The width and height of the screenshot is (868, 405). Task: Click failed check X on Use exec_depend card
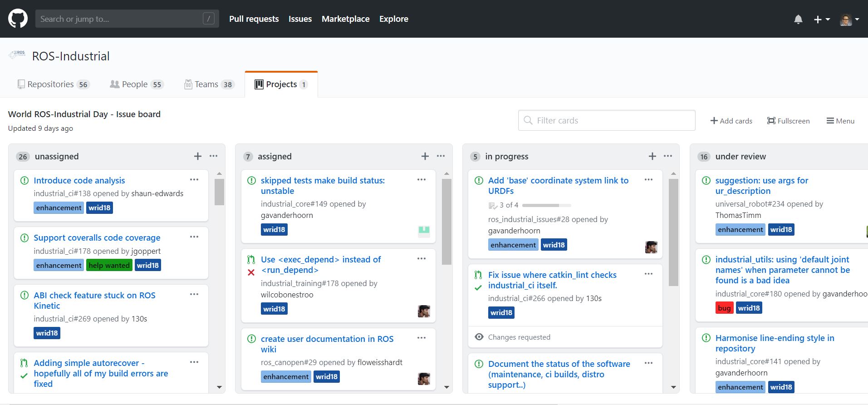(251, 272)
